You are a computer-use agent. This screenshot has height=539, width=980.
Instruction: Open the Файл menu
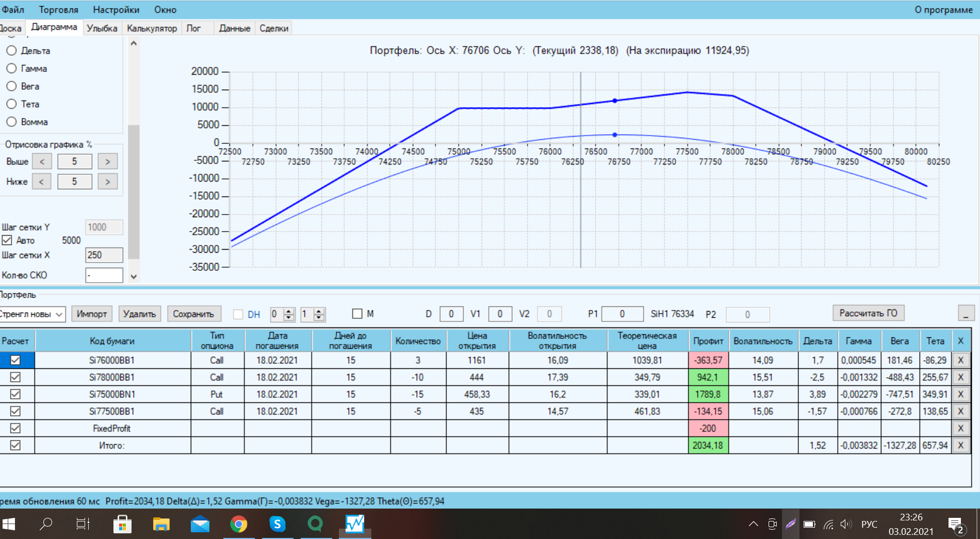click(x=13, y=10)
